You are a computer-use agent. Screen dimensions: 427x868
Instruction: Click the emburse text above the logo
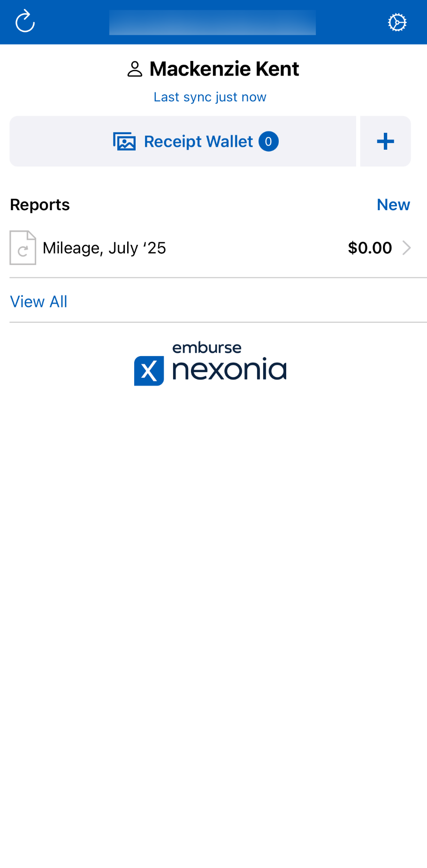(x=207, y=348)
